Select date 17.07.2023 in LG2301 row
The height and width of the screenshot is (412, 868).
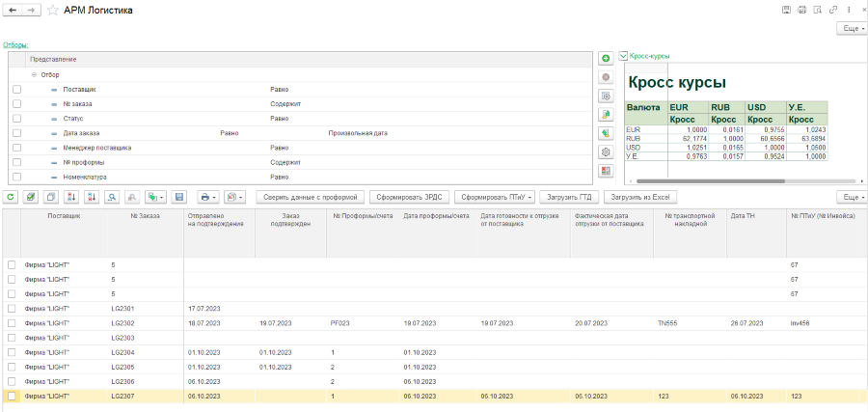pyautogui.click(x=204, y=308)
